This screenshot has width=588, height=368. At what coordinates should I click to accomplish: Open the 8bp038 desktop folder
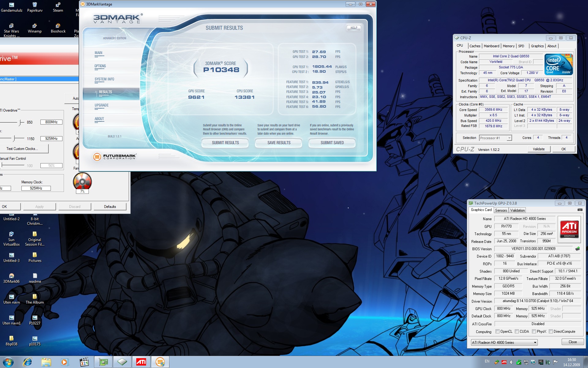(12, 341)
